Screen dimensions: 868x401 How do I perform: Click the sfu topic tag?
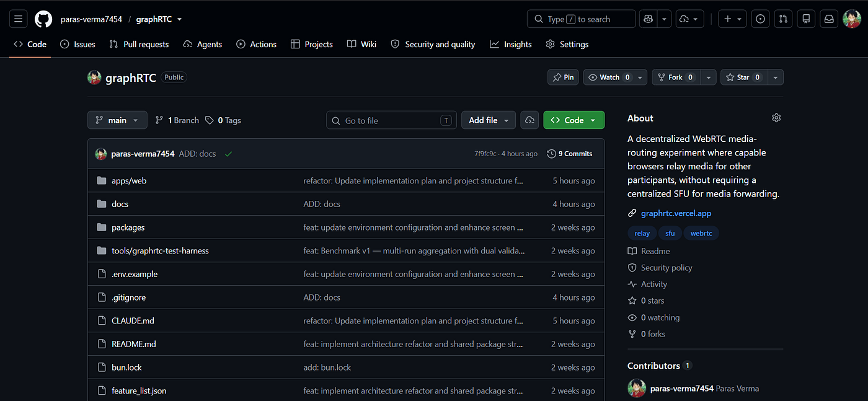(x=670, y=234)
